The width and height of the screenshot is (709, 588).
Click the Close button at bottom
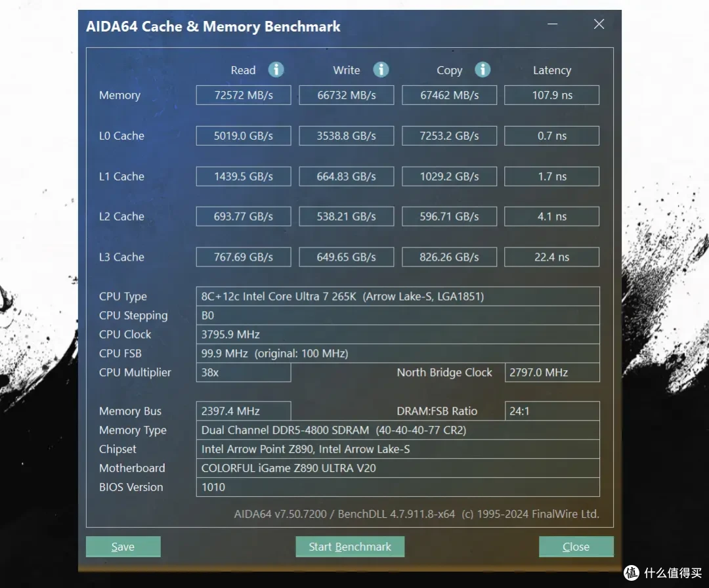click(576, 547)
